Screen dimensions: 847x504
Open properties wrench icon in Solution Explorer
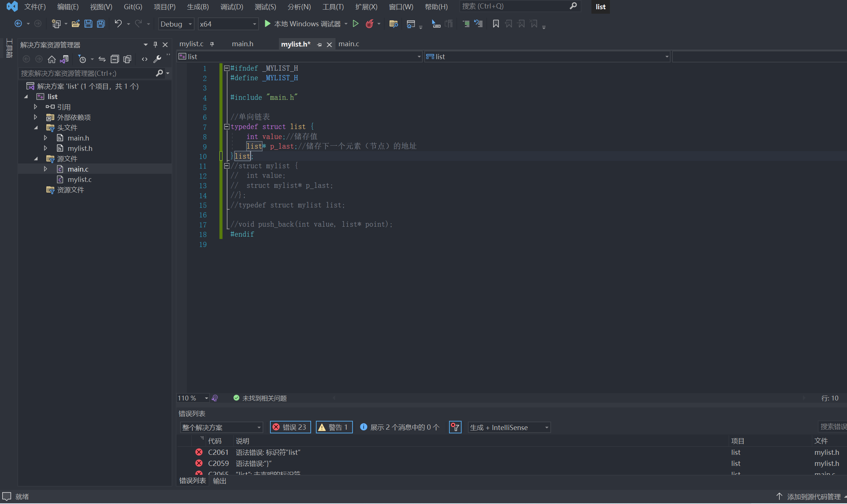coord(157,59)
